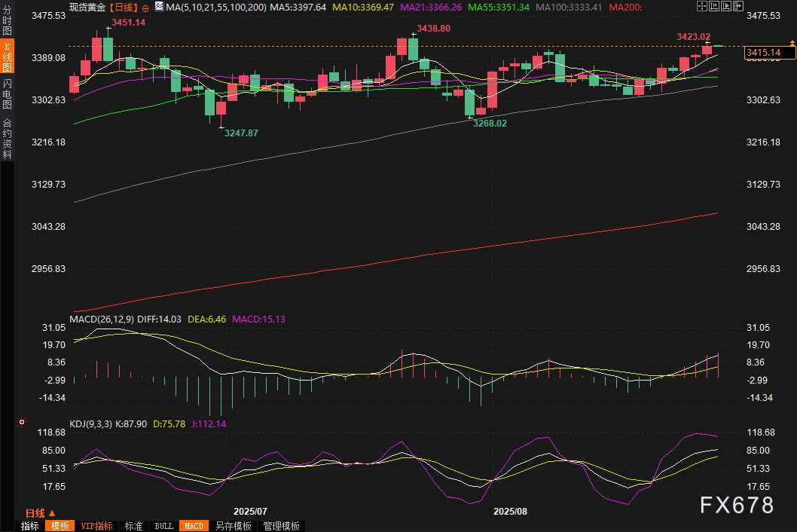Image resolution: width=797 pixels, height=532 pixels.
Task: Click the jump-to-start chart icon
Action: click(x=715, y=6)
